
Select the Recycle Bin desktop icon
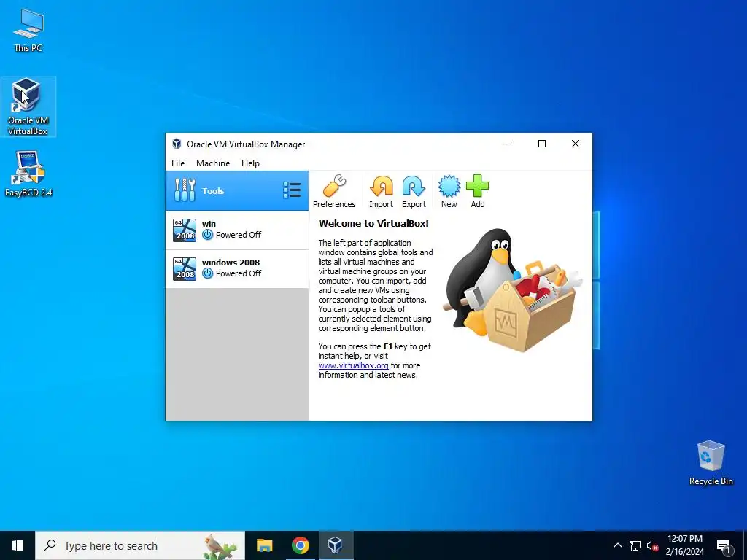[711, 463]
